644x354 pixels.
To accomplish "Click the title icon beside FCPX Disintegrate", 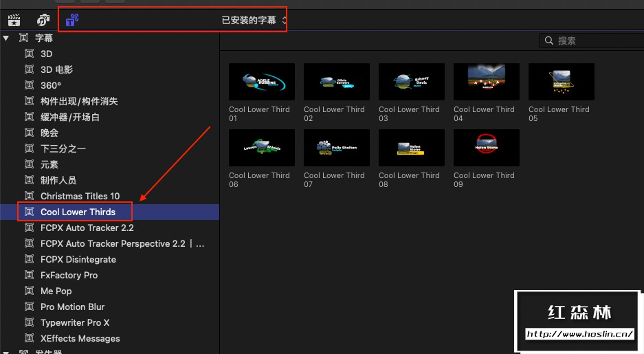I will click(x=29, y=259).
